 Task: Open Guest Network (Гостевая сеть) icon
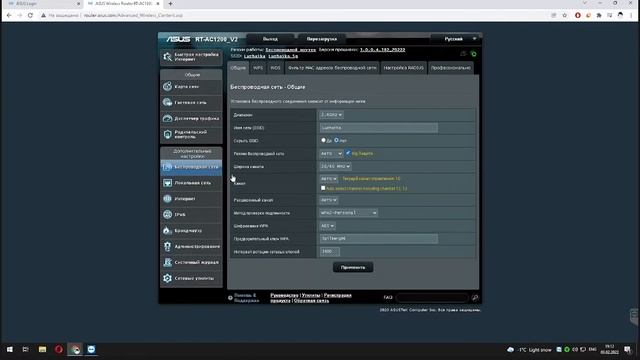coord(167,102)
